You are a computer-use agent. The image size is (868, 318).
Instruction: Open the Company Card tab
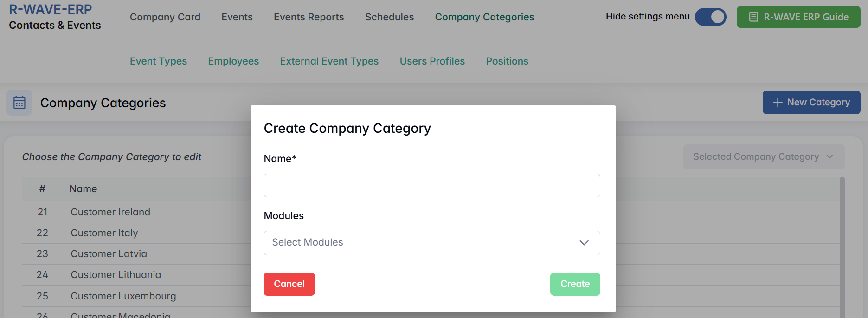click(x=165, y=17)
